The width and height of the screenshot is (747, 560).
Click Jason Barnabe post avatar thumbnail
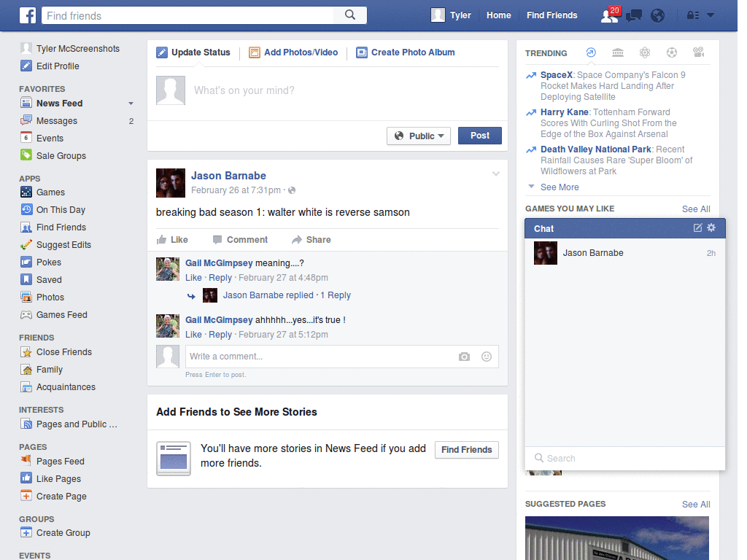coord(171,183)
